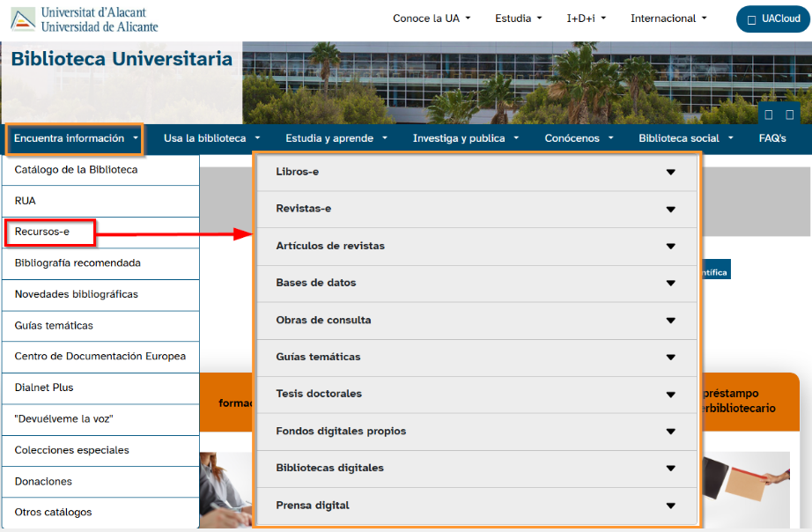This screenshot has height=532, width=812.
Task: Open Centro de Documentación Europea
Action: click(100, 357)
